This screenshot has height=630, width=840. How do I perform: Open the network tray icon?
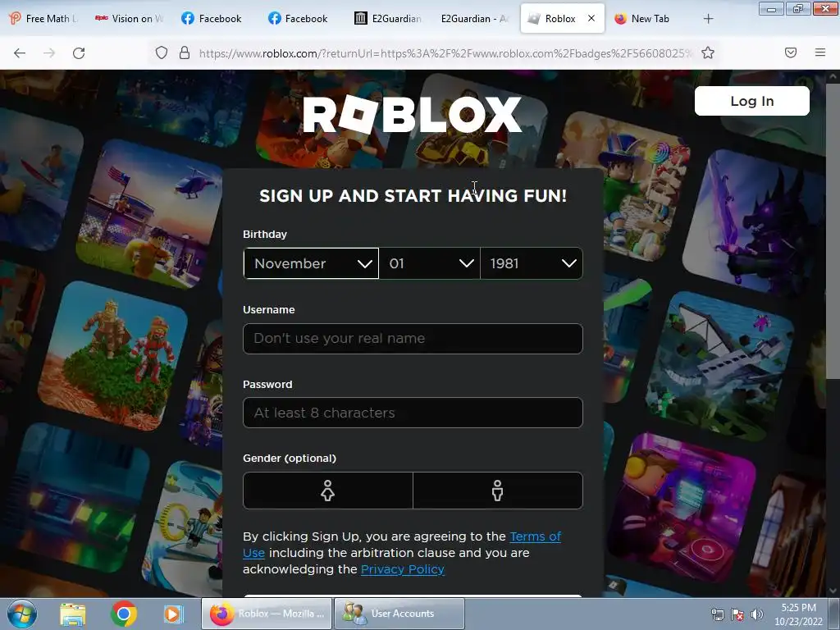(x=717, y=614)
